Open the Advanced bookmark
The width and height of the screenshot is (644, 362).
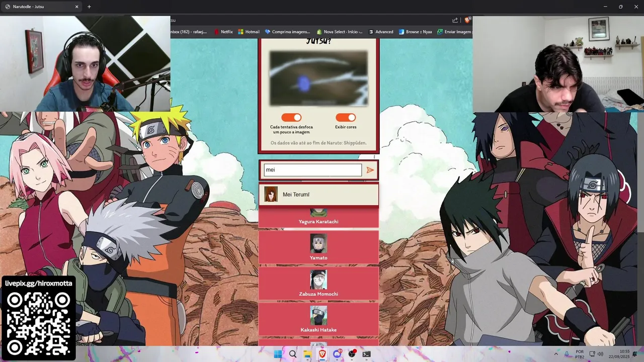coord(381,32)
